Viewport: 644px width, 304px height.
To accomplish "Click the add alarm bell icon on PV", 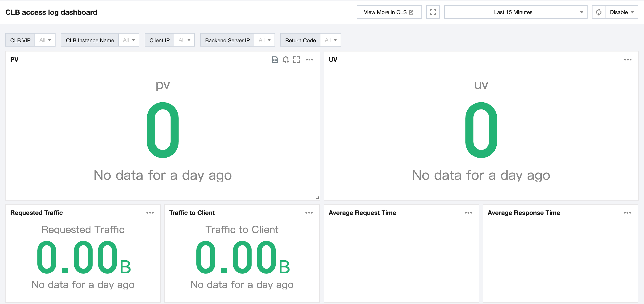I will pos(286,60).
